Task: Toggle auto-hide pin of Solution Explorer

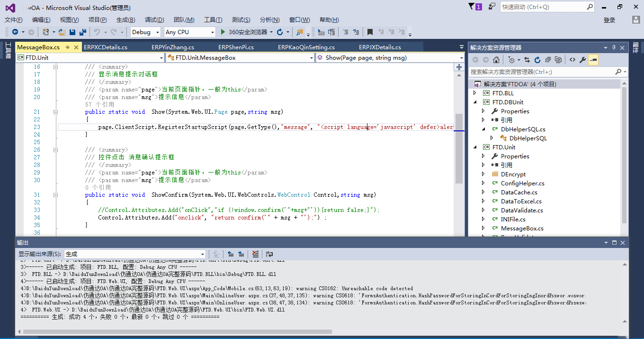Action: click(614, 47)
